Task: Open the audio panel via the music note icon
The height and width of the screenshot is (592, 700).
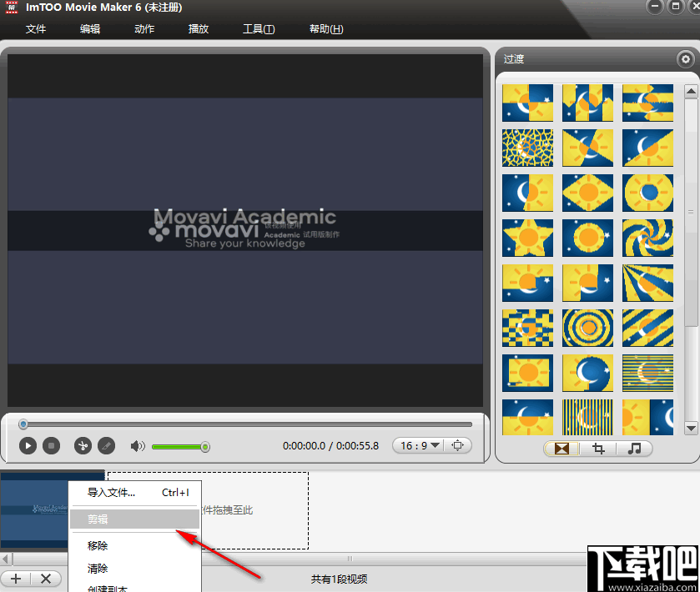Action: [x=635, y=449]
